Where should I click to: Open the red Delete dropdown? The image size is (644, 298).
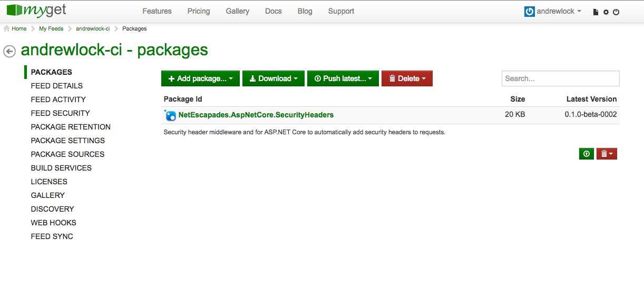tap(407, 78)
